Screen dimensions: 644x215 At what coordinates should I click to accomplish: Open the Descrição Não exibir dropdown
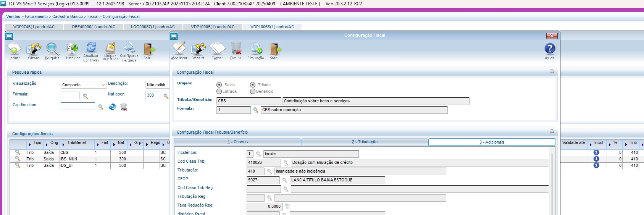click(x=157, y=85)
